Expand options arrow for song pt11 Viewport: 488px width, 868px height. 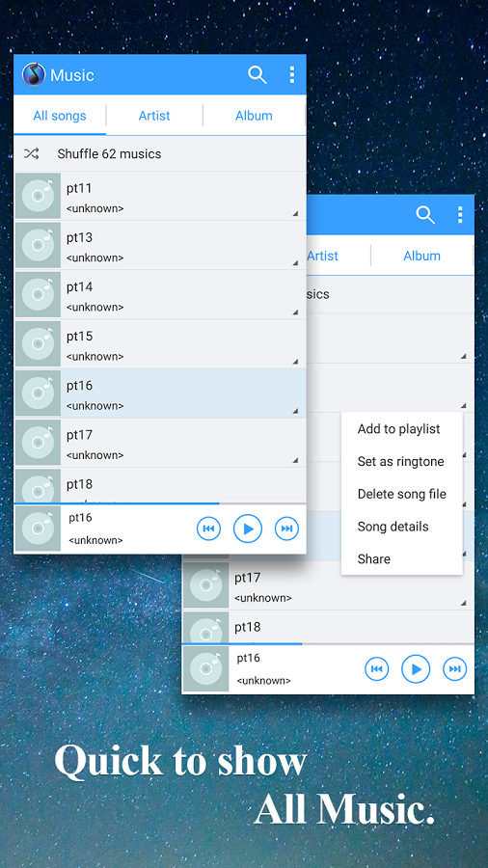[295, 213]
